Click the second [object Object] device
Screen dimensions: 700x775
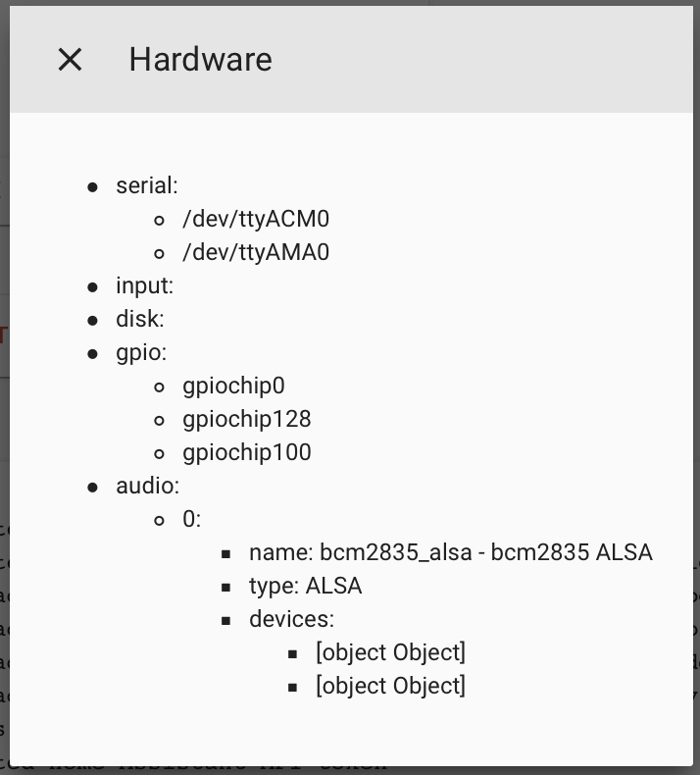point(391,686)
